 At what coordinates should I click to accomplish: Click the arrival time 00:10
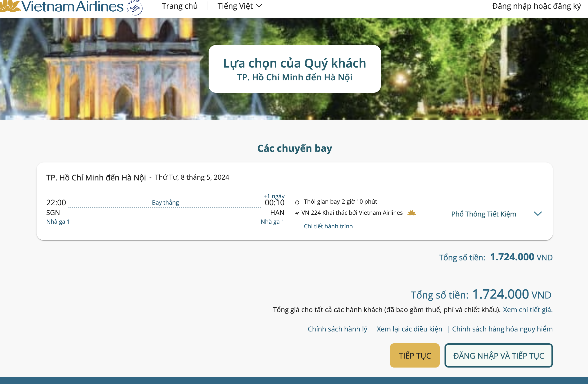[x=274, y=203]
